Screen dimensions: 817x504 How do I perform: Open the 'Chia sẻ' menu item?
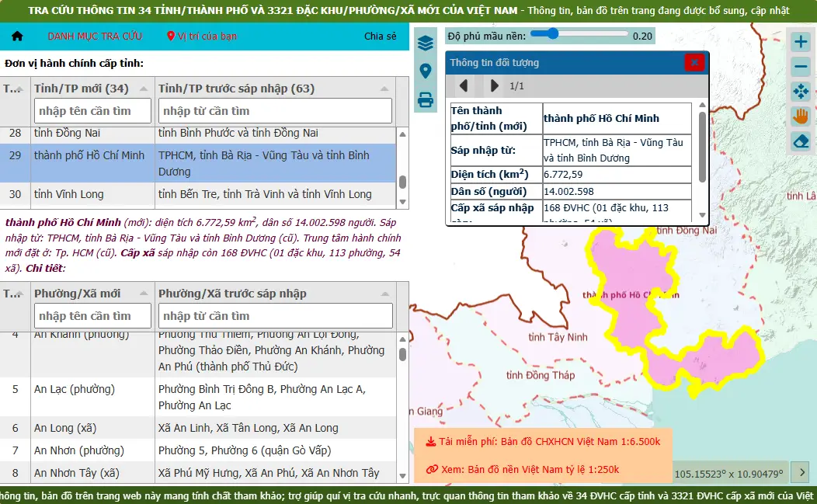click(x=380, y=36)
